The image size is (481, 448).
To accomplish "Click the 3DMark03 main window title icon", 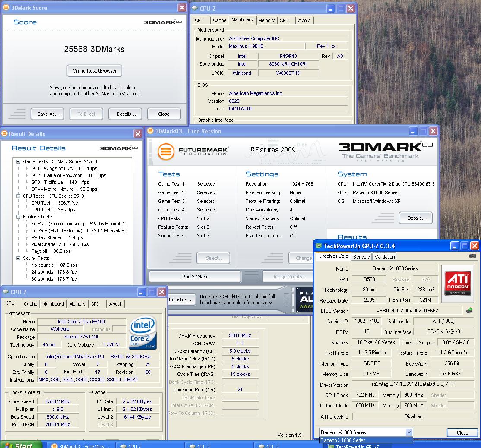I will click(x=150, y=131).
